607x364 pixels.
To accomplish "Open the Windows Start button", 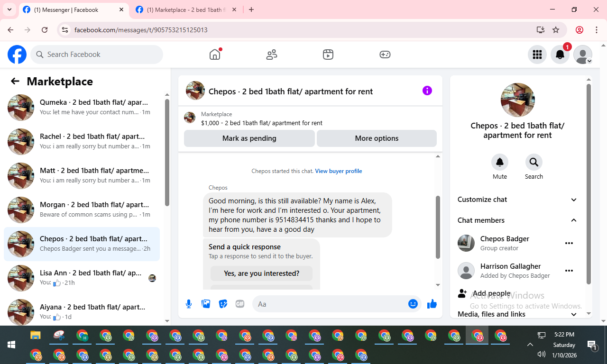I will pos(11,345).
